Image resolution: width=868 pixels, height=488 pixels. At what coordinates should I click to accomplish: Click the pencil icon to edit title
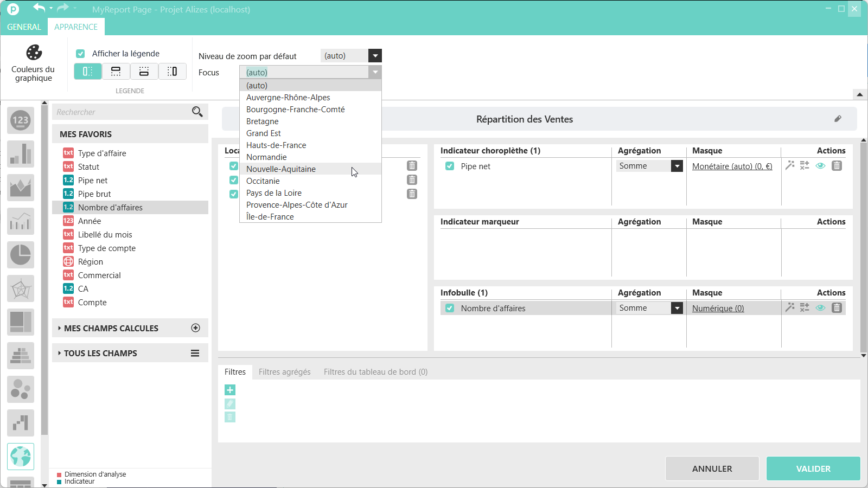click(x=838, y=119)
